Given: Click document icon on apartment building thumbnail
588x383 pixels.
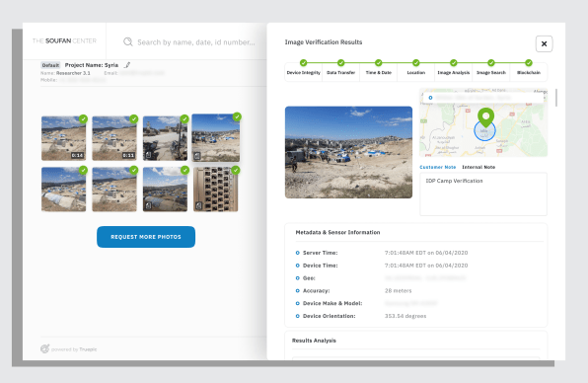Looking at the screenshot, I should [198, 205].
